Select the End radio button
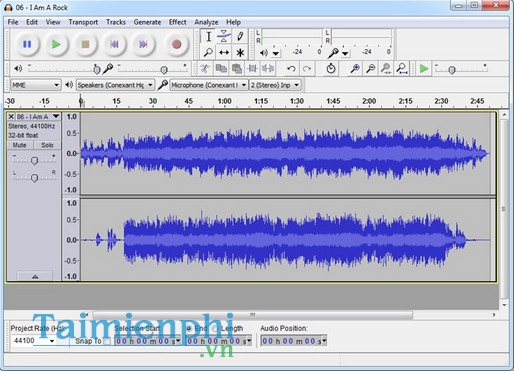Screen dimensions: 514x371 [189, 329]
